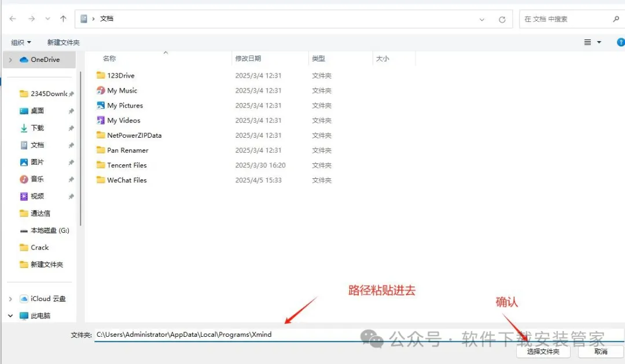The height and width of the screenshot is (364, 625).
Task: Select 此电脑 in the sidebar
Action: point(35,316)
